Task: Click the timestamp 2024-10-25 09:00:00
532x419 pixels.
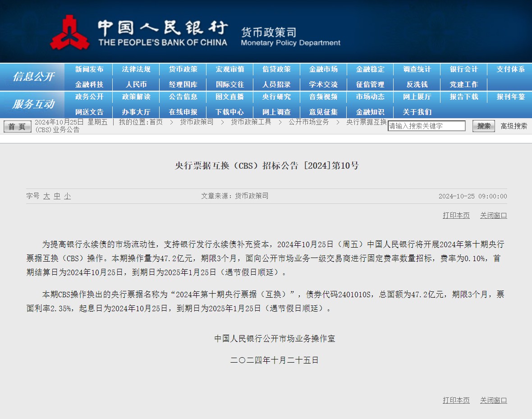Action: coord(473,196)
